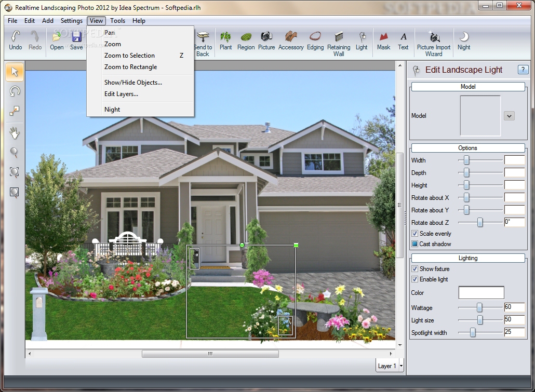Collapse the Options section header
Image resolution: width=535 pixels, height=392 pixels.
468,148
